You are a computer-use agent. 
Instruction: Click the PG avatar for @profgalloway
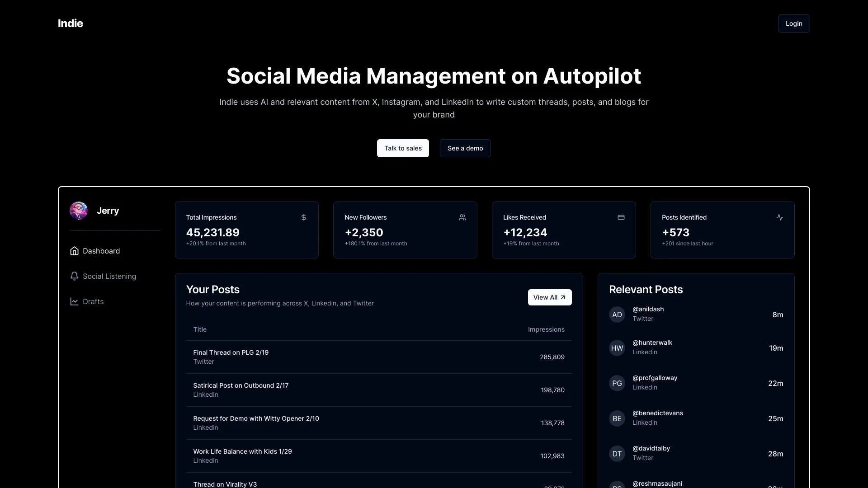point(617,383)
